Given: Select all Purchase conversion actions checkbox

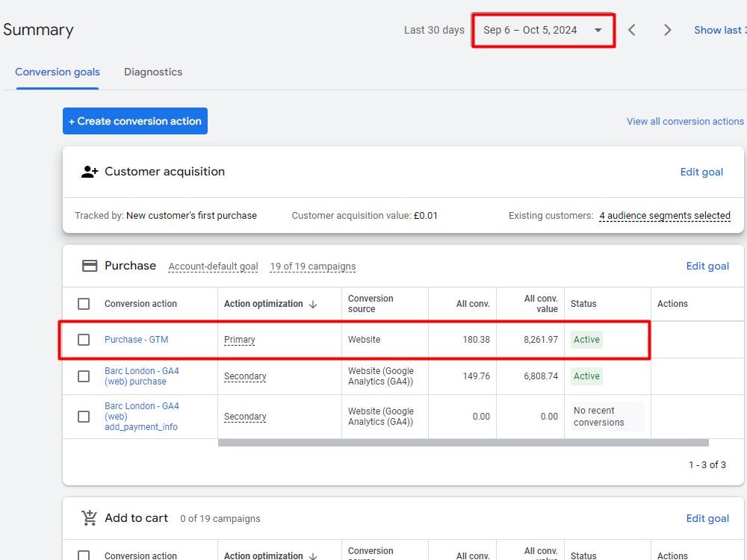Looking at the screenshot, I should (84, 304).
